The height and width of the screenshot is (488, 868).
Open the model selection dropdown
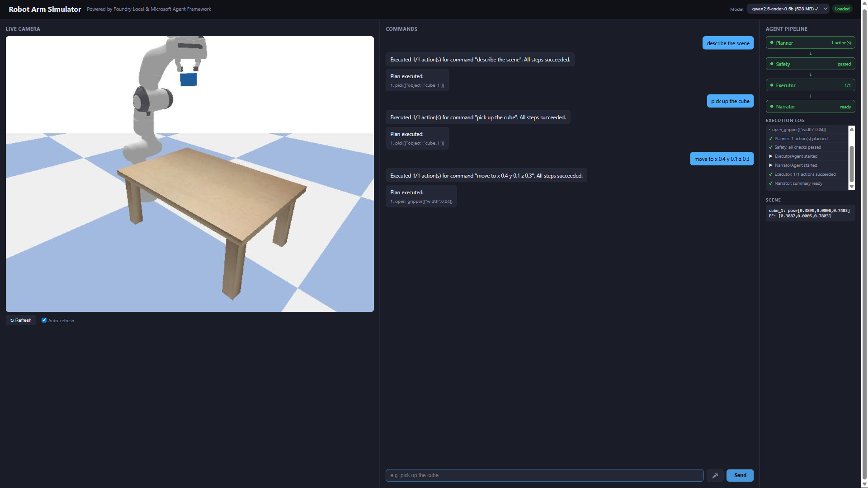point(787,9)
